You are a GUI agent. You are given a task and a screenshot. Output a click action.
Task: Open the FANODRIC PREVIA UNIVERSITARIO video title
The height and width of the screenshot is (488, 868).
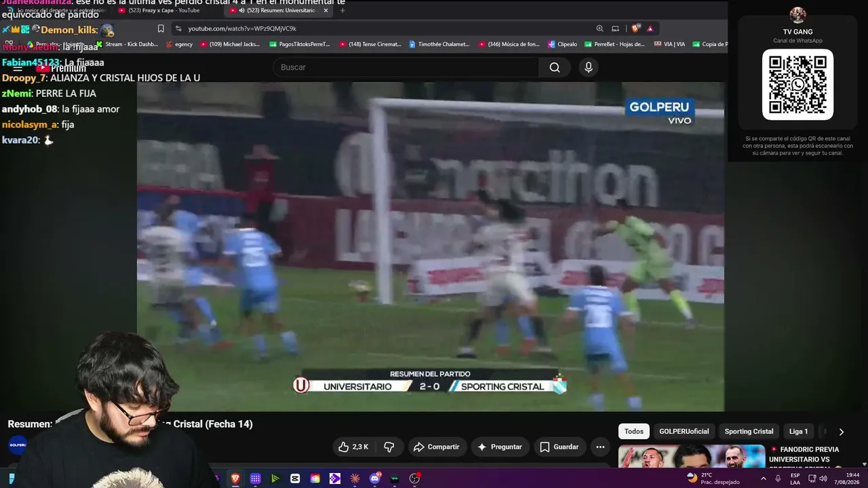click(804, 457)
